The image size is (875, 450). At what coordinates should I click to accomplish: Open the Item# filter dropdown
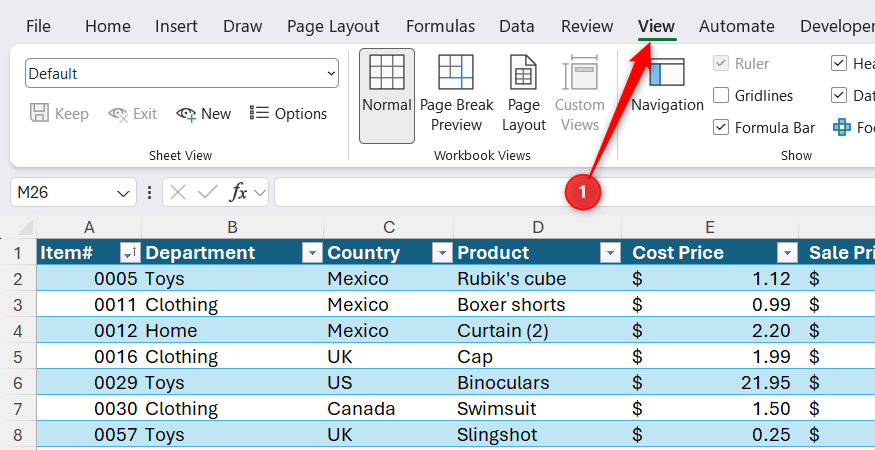(x=129, y=253)
